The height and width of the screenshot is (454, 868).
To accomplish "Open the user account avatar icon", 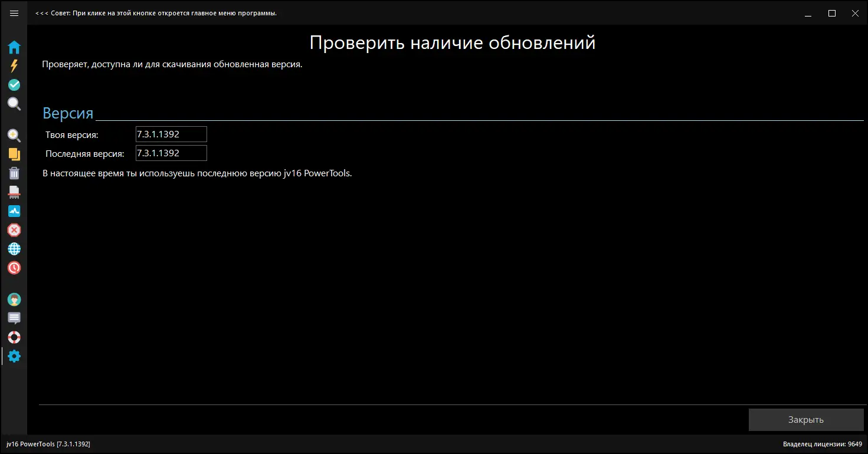I will coord(14,299).
